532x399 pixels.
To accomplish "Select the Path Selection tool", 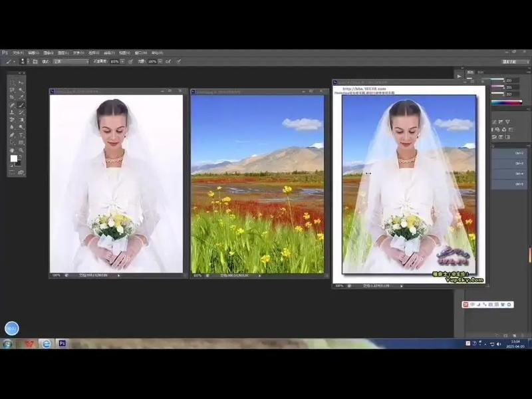I will click(x=13, y=142).
